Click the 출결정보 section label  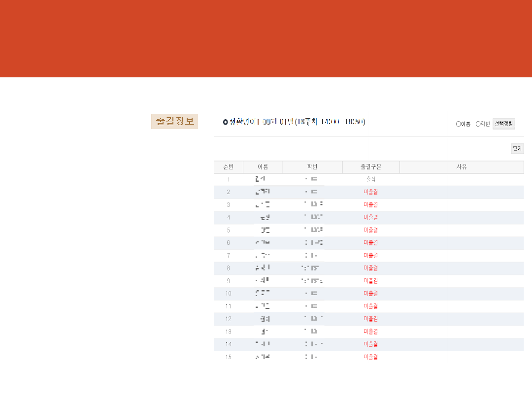174,121
